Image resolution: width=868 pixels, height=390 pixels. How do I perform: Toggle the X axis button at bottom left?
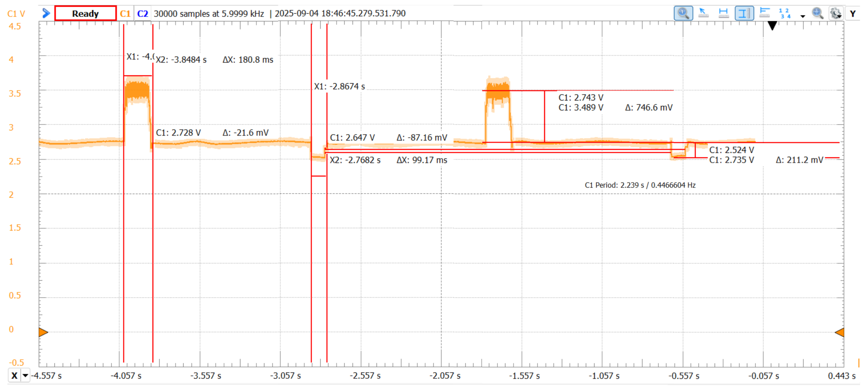[x=14, y=376]
